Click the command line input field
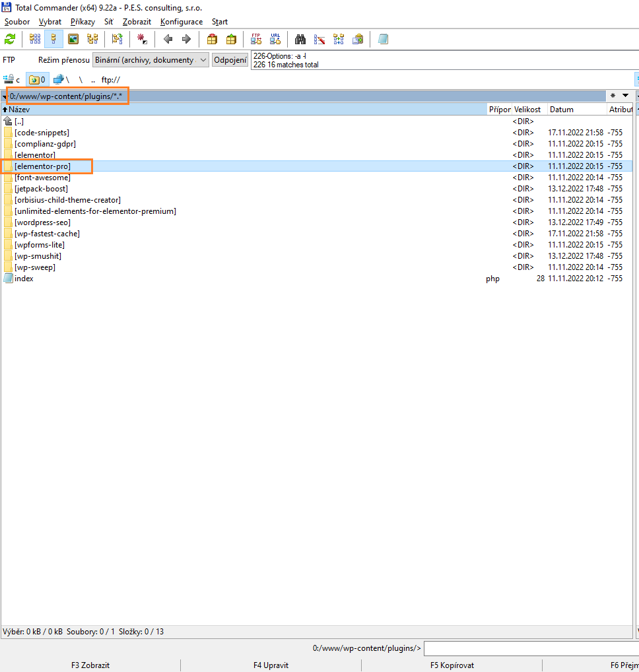639x672 pixels. [531, 648]
